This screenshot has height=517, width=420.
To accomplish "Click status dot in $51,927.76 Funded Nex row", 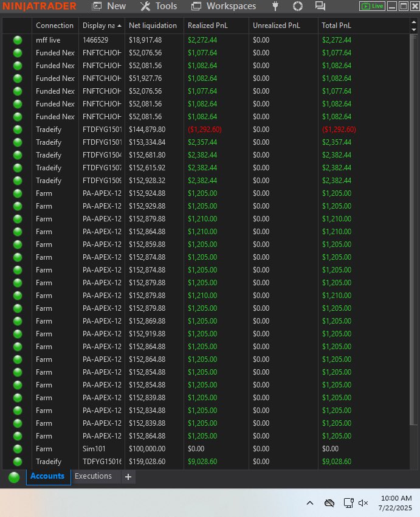I will pos(18,78).
